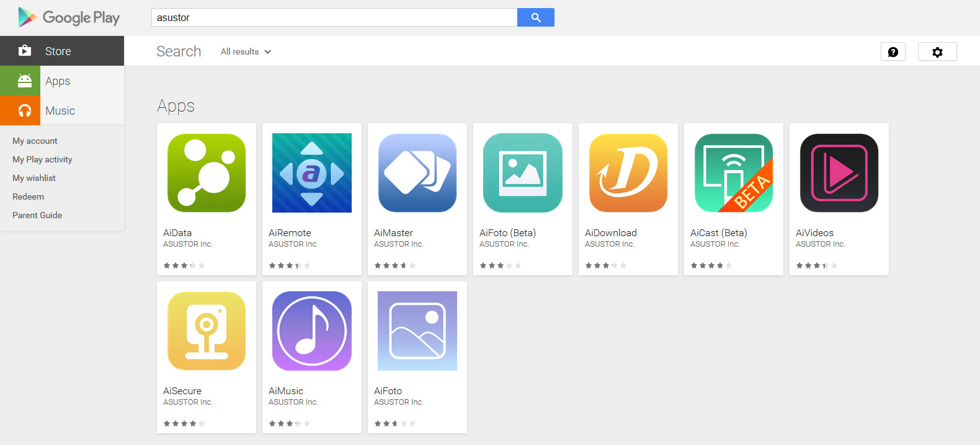Click the Apps section heading

pyautogui.click(x=176, y=106)
